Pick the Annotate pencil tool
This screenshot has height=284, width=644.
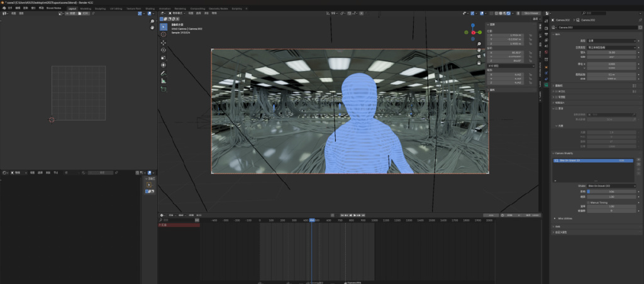click(x=164, y=74)
